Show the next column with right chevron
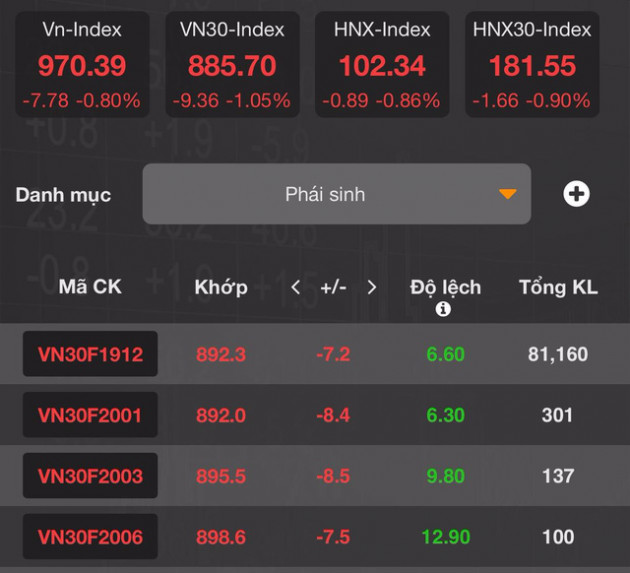 pos(372,287)
